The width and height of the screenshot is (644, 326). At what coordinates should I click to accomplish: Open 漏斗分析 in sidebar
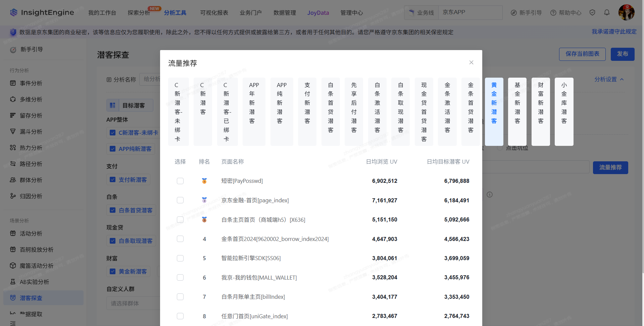click(x=31, y=131)
